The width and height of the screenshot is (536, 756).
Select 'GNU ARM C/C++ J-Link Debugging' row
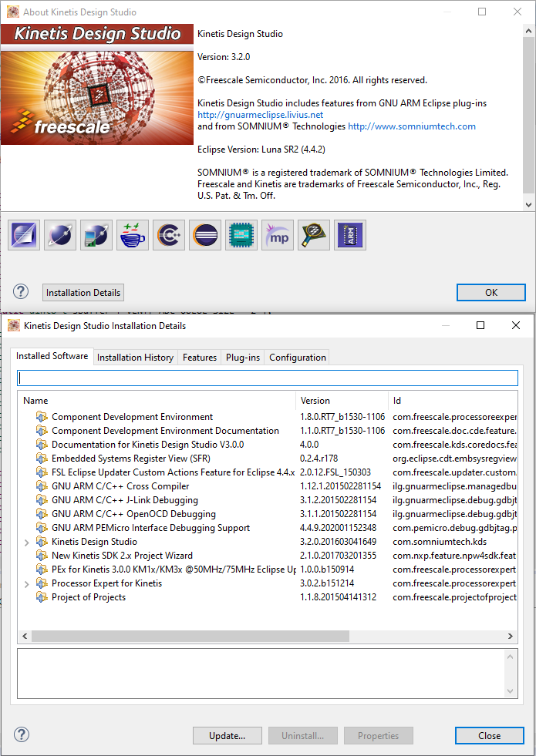(x=268, y=500)
